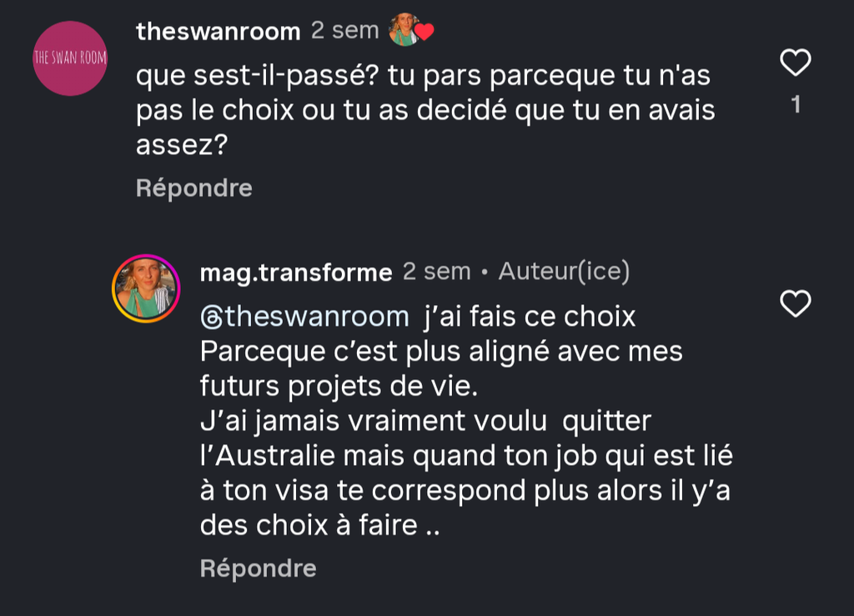854x616 pixels.
Task: Open the like count showing 1
Action: click(796, 104)
